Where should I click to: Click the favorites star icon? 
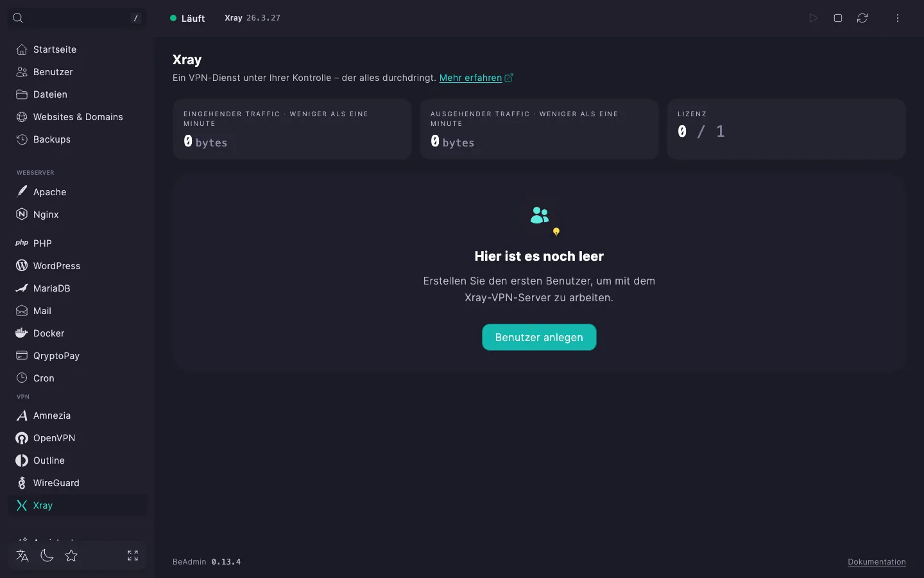[x=71, y=556]
